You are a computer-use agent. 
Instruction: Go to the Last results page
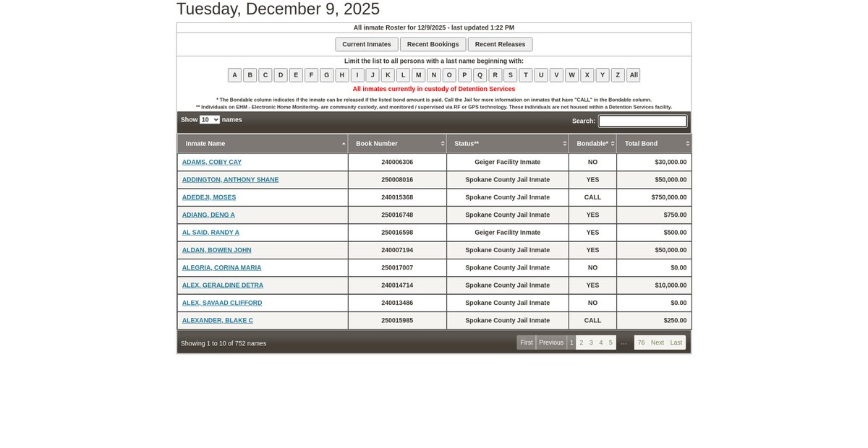tap(676, 343)
